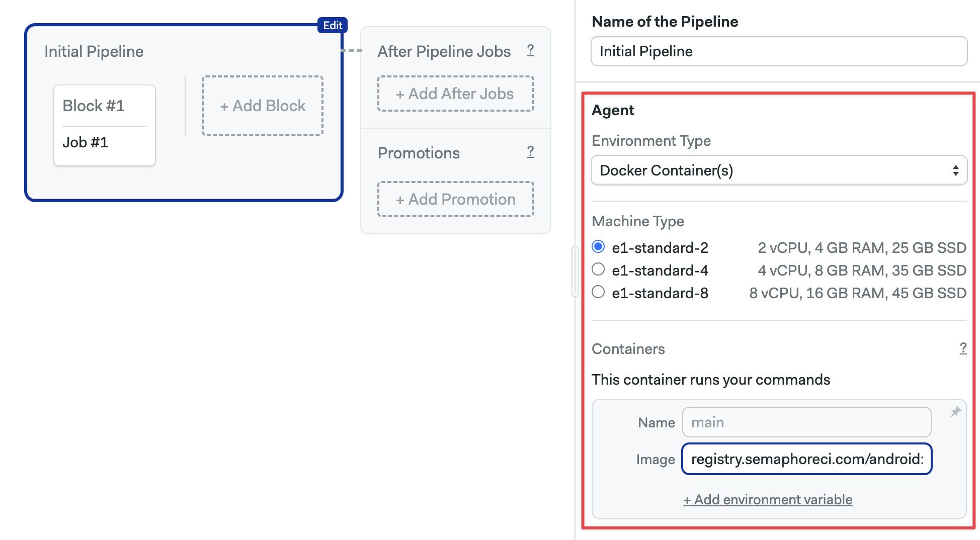This screenshot has width=980, height=540.
Task: Open the After Pipeline Jobs help icon
Action: [530, 50]
